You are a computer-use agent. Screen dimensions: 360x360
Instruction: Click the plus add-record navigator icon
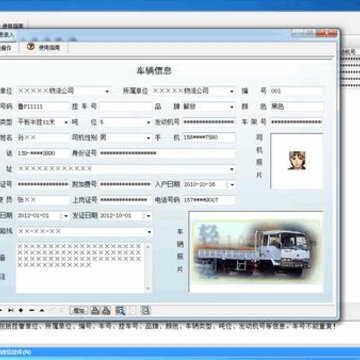[x=21, y=310]
